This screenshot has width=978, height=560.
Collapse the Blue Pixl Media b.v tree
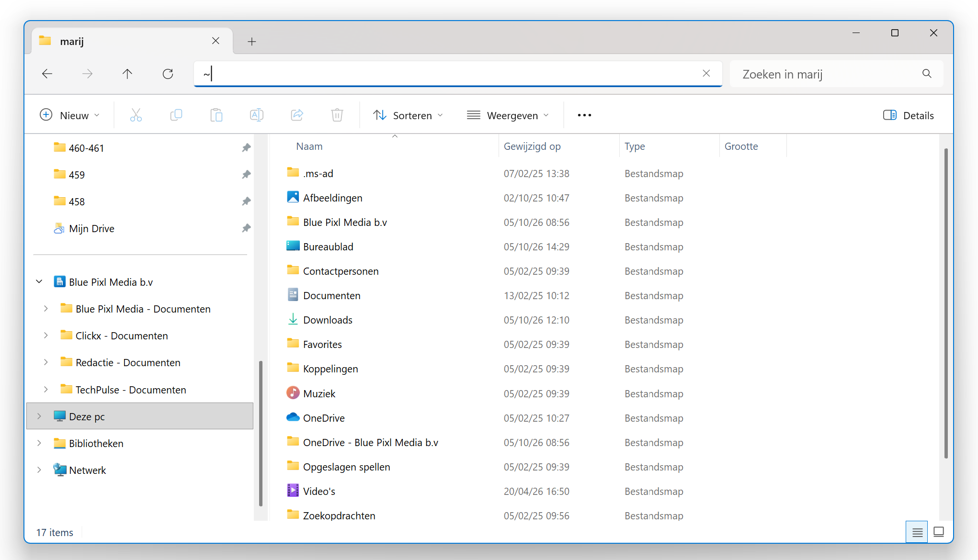pyautogui.click(x=39, y=282)
